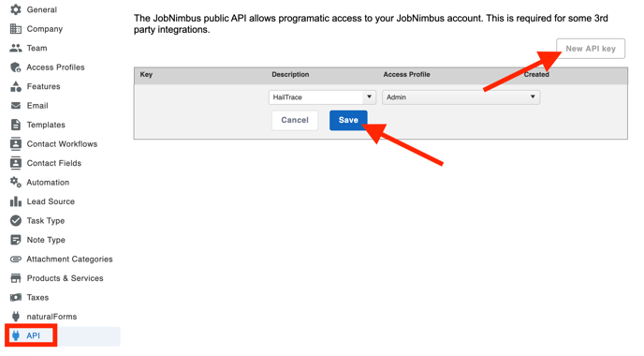Click the Company building icon
Image resolution: width=644 pixels, height=356 pixels.
click(x=16, y=29)
